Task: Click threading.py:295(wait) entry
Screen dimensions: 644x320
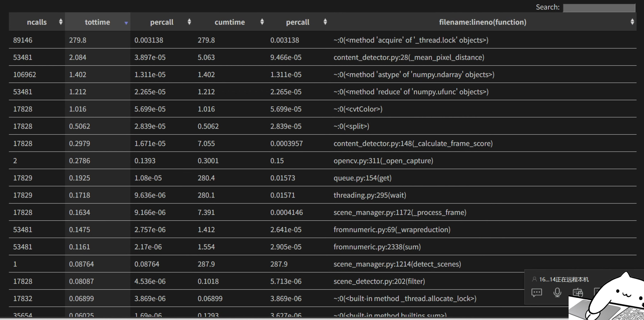Action: tap(370, 195)
